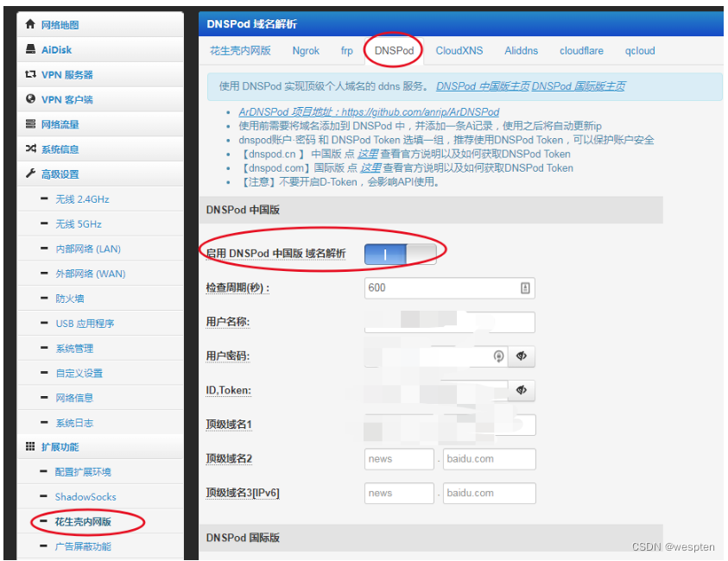The width and height of the screenshot is (728, 561).
Task: Click 顶级域名2 domain field
Action: (489, 459)
